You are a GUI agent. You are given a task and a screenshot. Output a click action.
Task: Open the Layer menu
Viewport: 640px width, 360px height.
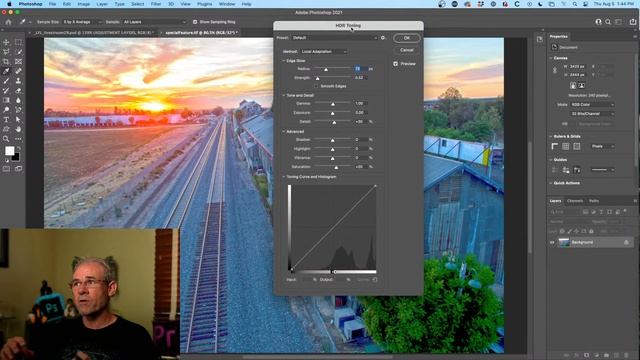[x=102, y=4]
